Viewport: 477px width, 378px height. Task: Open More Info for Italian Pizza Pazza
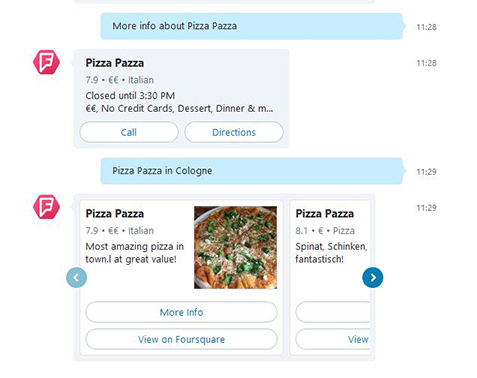[181, 312]
